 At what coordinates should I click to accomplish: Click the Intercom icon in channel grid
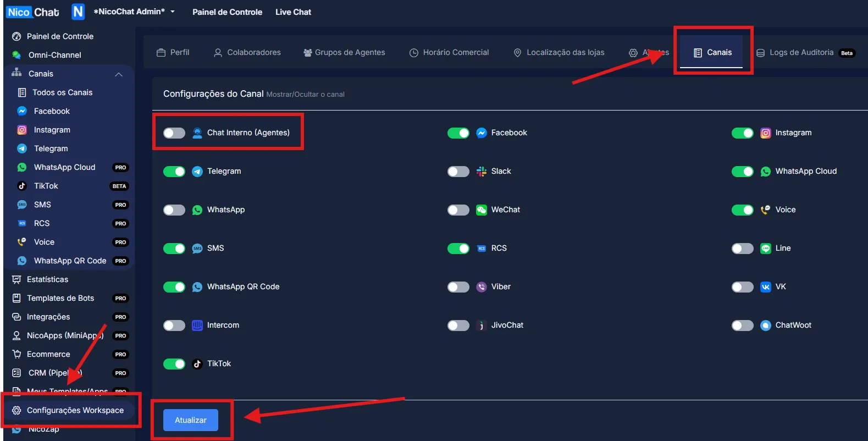(197, 326)
